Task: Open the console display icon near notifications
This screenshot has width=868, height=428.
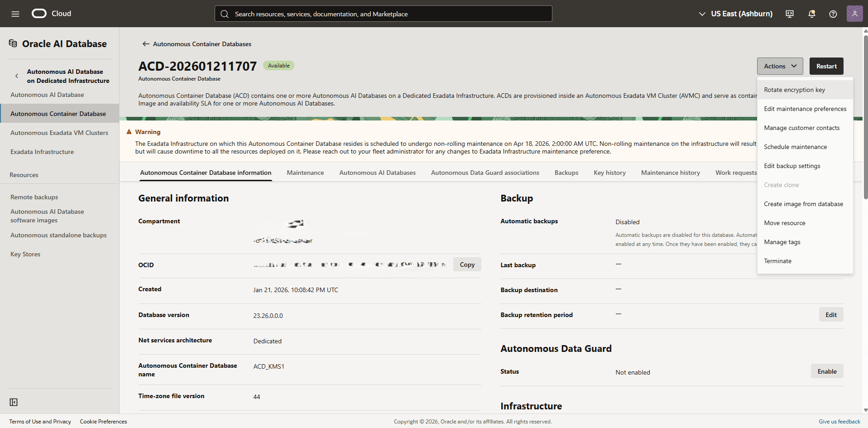Action: (x=789, y=14)
